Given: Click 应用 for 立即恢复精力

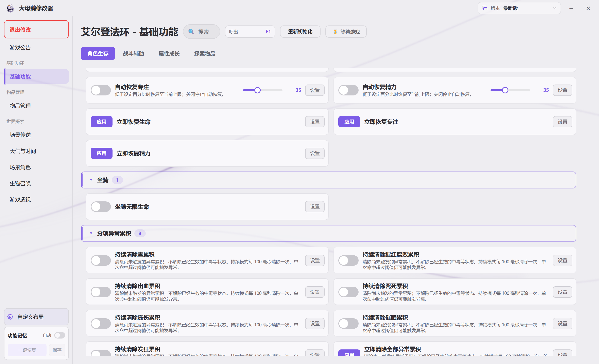Looking at the screenshot, I should click(x=101, y=153).
